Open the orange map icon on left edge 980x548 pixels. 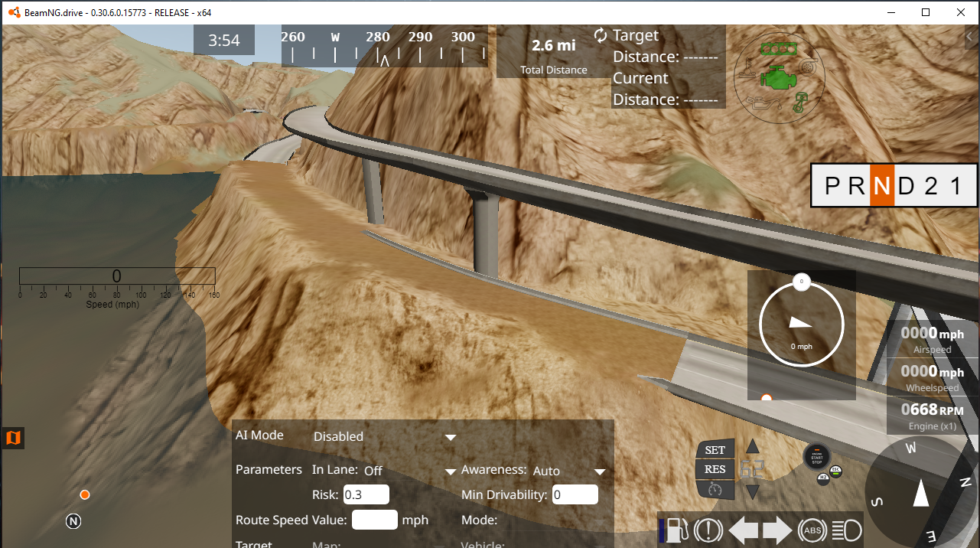point(12,439)
